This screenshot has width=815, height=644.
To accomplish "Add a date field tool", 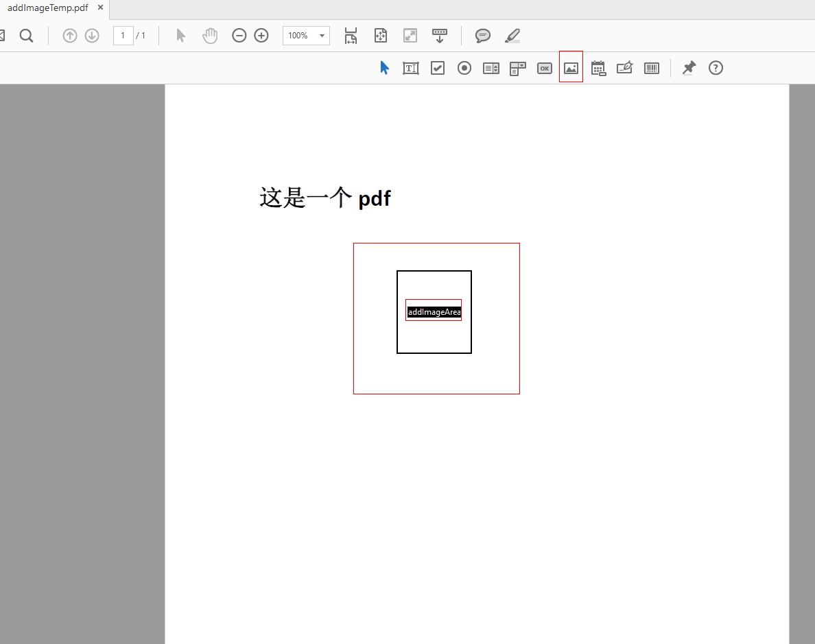I will (x=598, y=68).
